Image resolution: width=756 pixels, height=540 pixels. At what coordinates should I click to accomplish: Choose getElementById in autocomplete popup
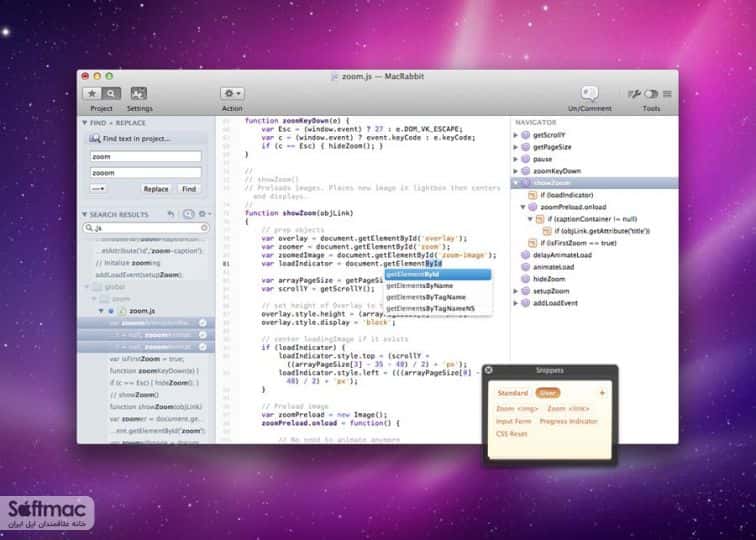pyautogui.click(x=438, y=274)
